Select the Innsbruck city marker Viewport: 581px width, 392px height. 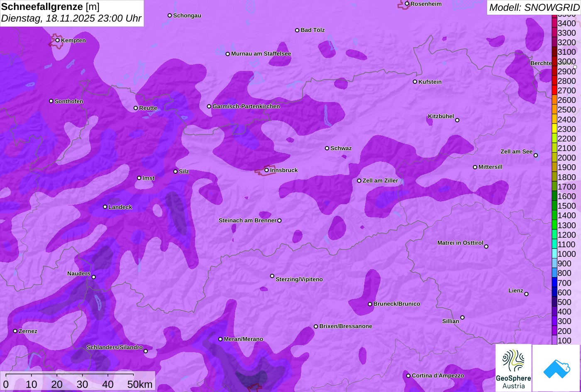pos(266,170)
